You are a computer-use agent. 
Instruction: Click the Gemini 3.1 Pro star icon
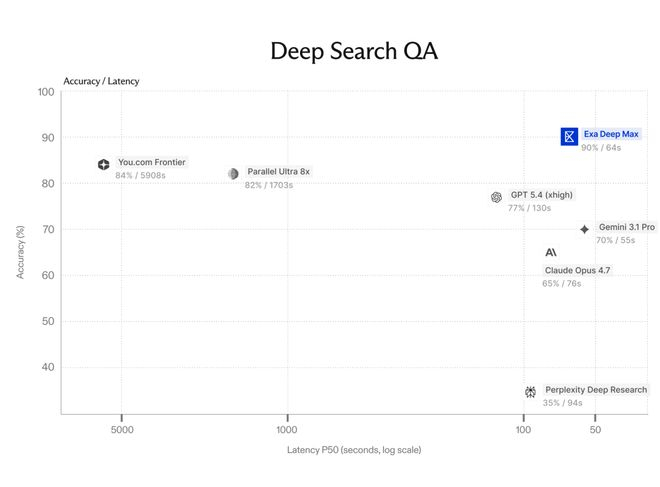coord(584,229)
